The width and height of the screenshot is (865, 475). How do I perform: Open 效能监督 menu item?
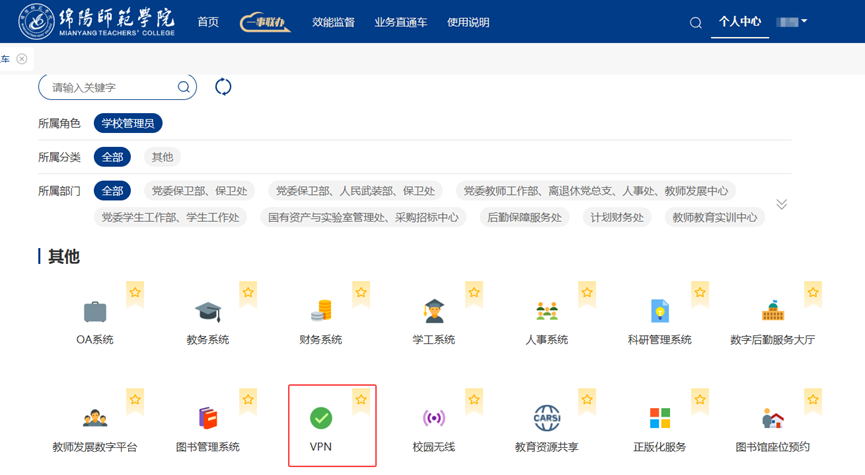click(x=333, y=22)
